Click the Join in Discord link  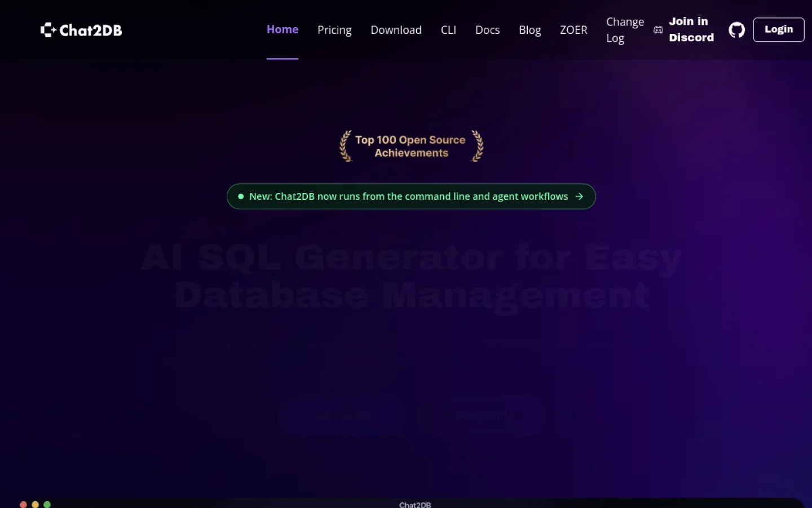click(684, 30)
